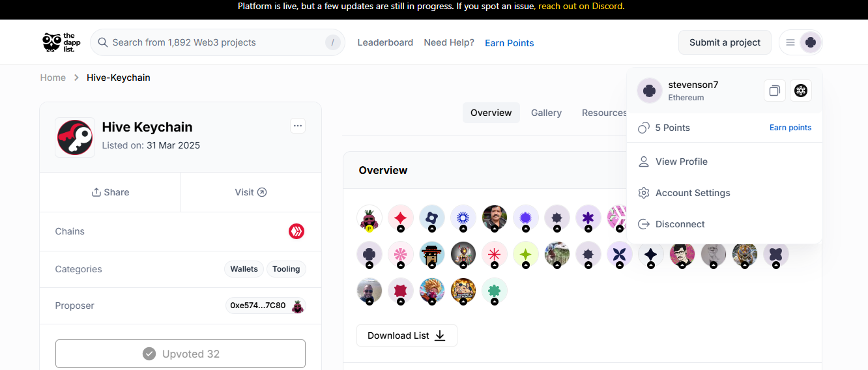This screenshot has height=370, width=868.
Task: Share the Hive Keychain project
Action: [110, 192]
